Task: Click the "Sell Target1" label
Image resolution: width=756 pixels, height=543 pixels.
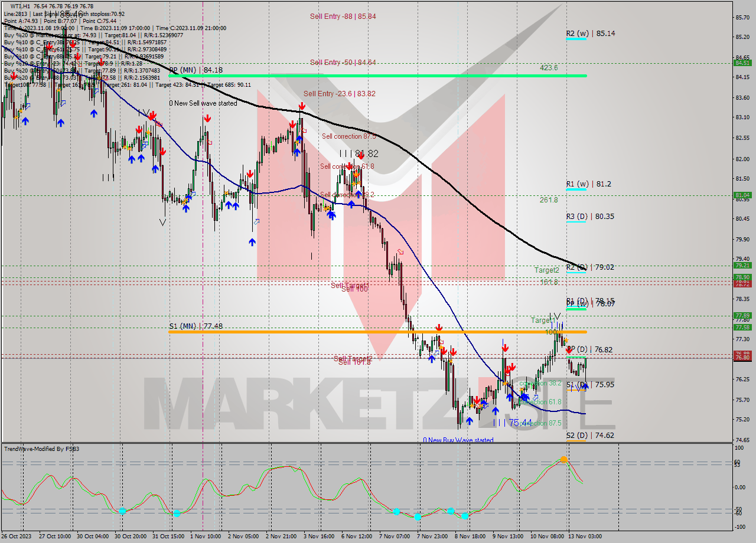Action: pyautogui.click(x=350, y=286)
